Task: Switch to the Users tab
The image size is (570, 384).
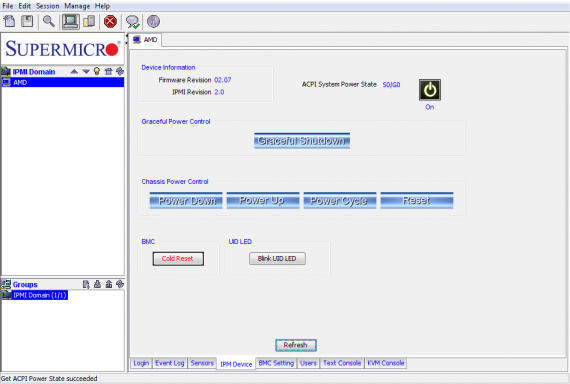Action: click(308, 363)
